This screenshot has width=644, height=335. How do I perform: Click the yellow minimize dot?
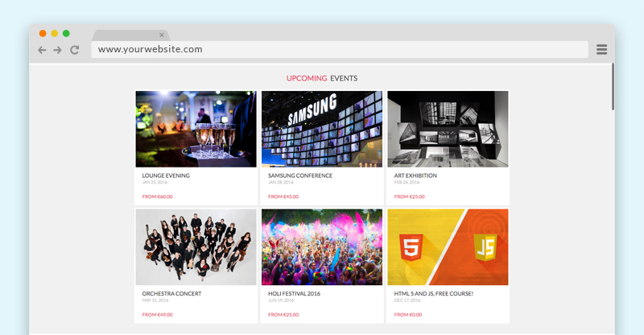click(54, 33)
